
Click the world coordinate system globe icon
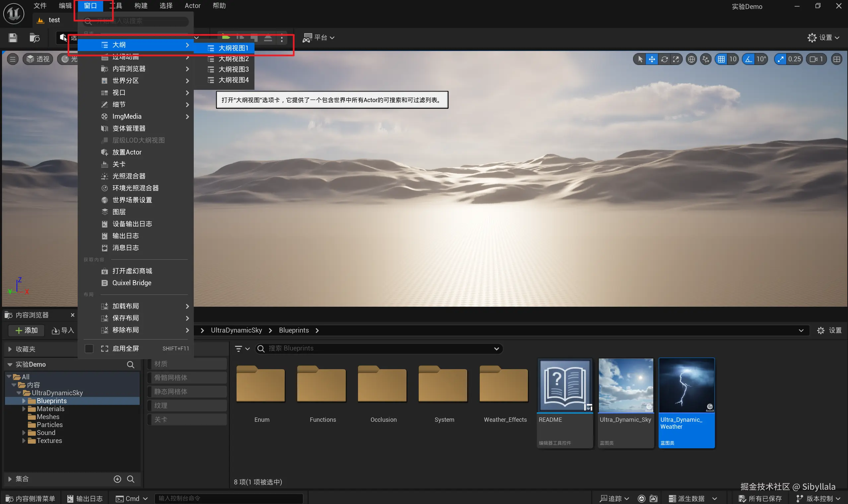691,59
